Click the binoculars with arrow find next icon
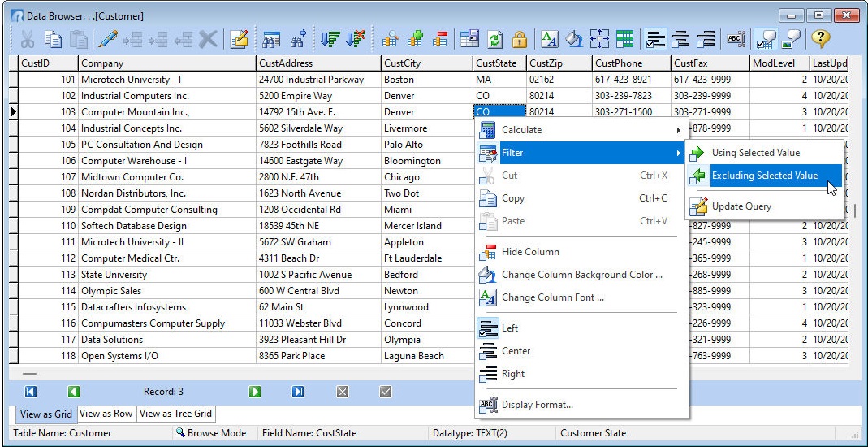Screen dimensions: 868x447 coord(300,39)
